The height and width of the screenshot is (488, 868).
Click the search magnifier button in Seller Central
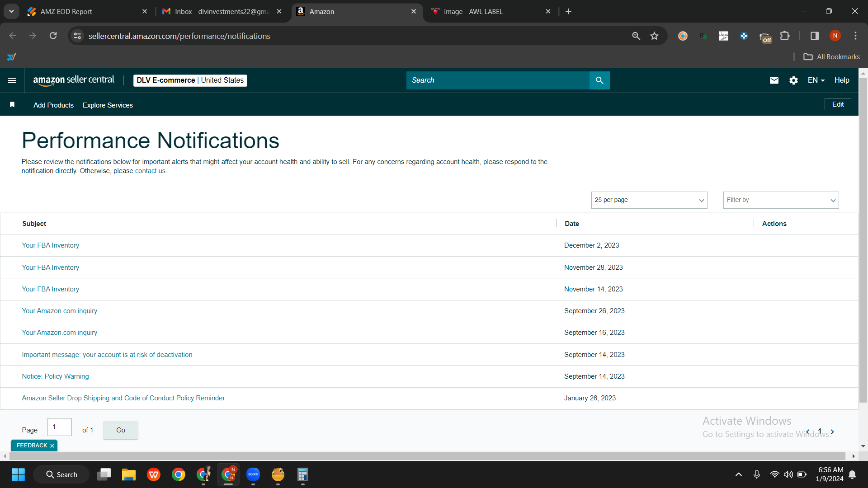(599, 80)
